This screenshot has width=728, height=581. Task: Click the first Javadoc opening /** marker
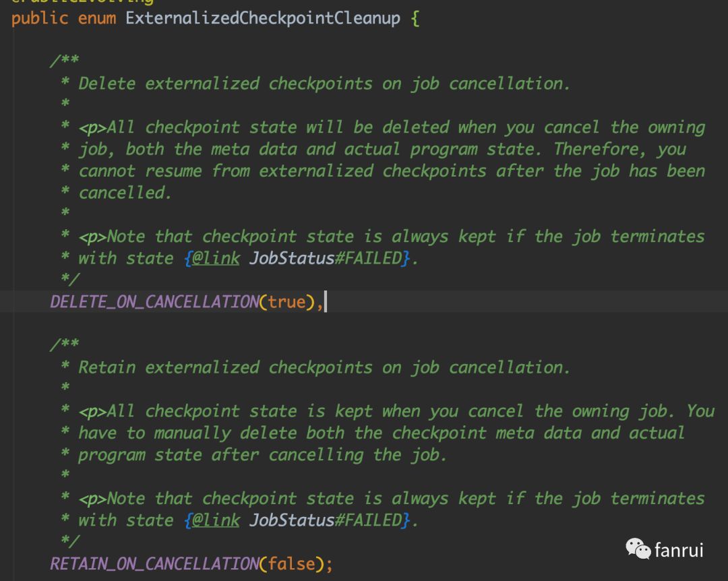pos(64,61)
